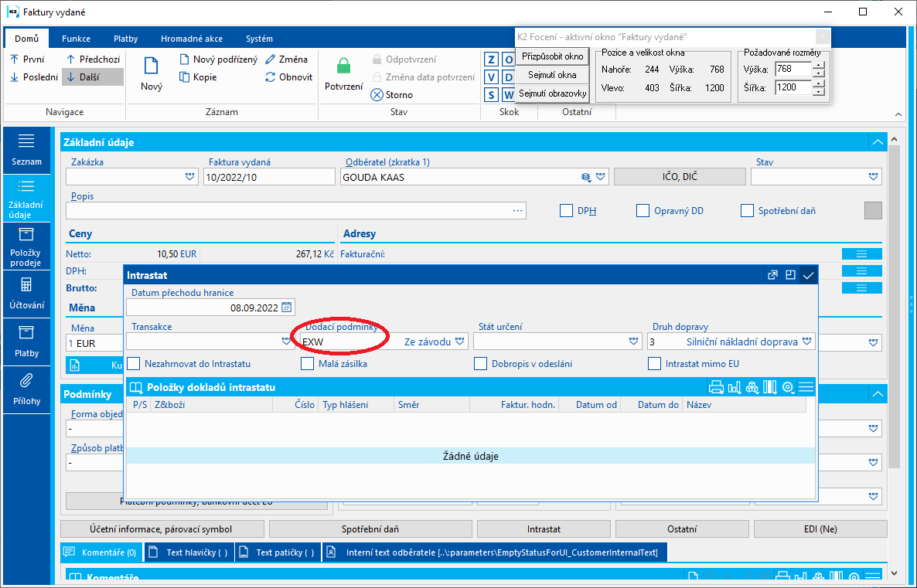Make a Kopie of the record
This screenshot has width=917, height=588.
(198, 76)
